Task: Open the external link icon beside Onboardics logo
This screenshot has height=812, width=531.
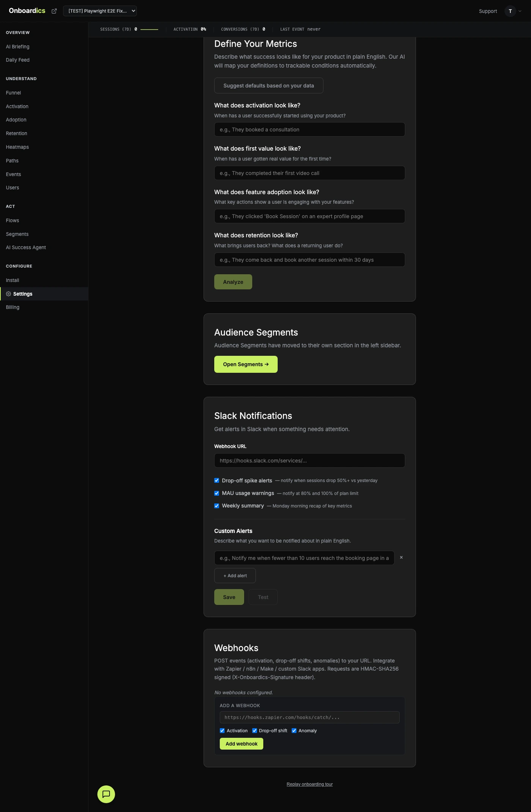Action: pos(54,11)
